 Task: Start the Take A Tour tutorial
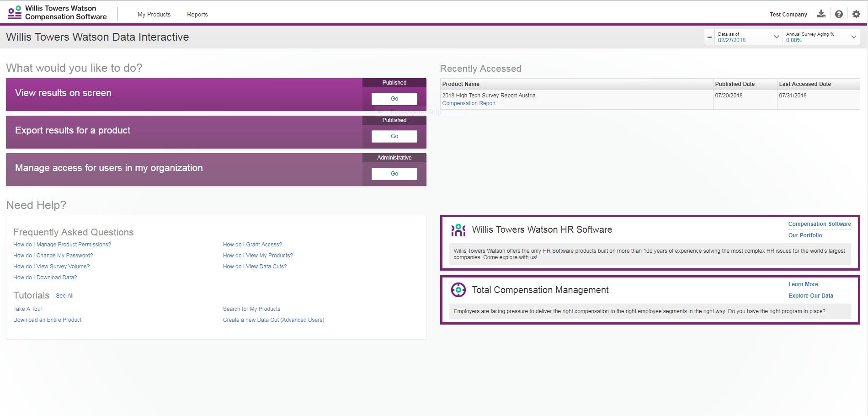pyautogui.click(x=27, y=309)
